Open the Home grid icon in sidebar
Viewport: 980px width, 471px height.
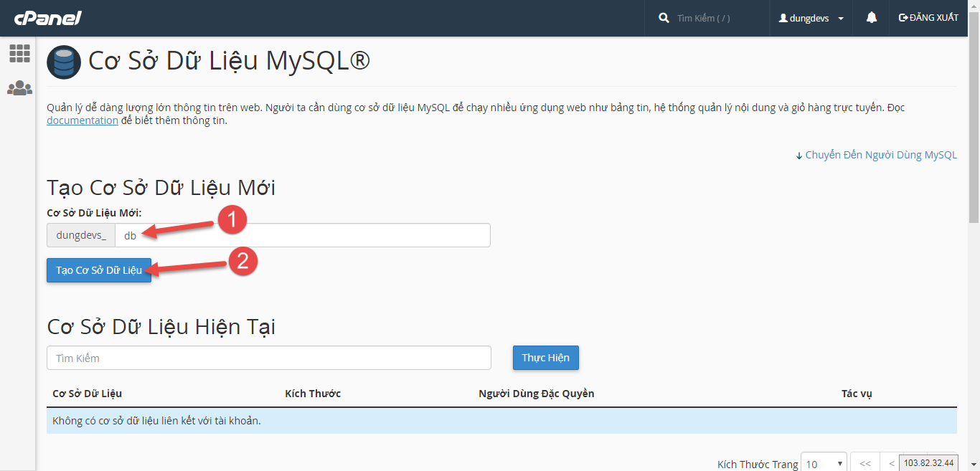coord(19,53)
